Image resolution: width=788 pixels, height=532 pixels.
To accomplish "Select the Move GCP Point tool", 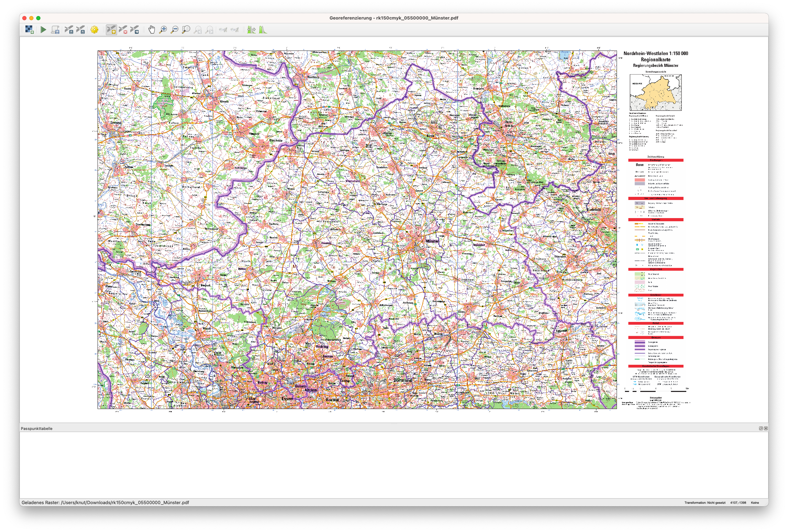I will point(134,30).
